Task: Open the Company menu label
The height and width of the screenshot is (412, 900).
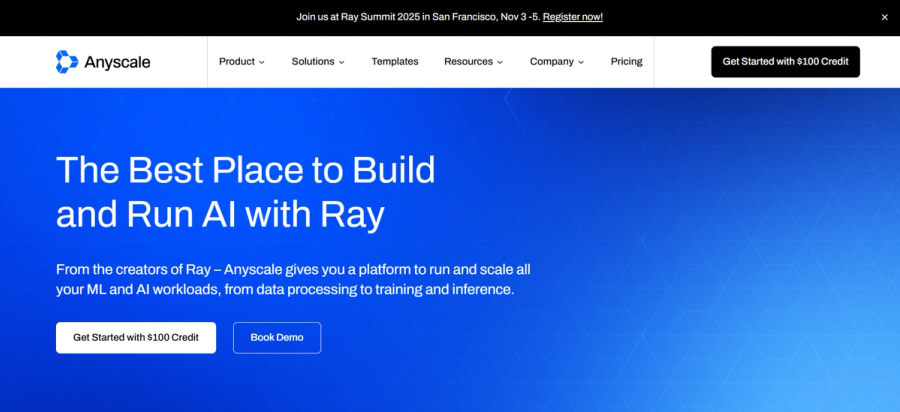Action: coord(552,61)
